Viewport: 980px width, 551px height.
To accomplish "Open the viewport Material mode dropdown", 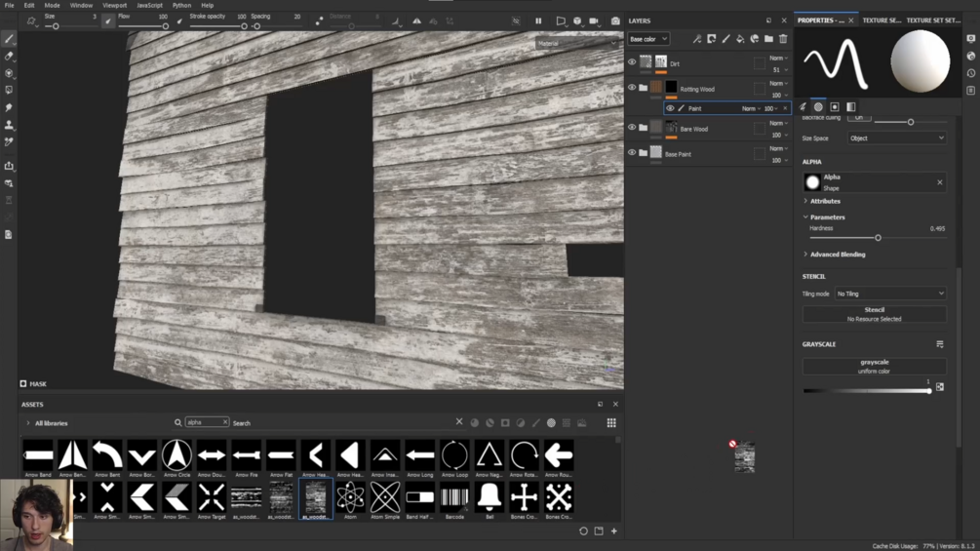I will (576, 43).
